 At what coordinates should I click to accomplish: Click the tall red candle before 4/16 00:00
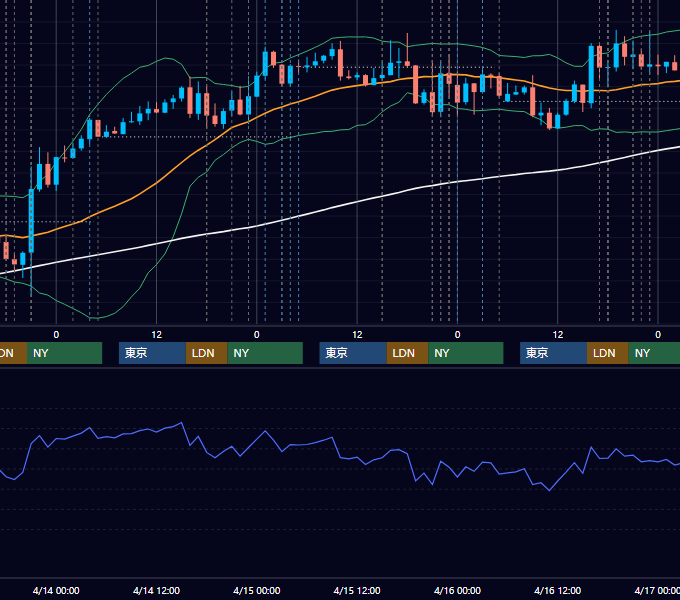[x=415, y=85]
